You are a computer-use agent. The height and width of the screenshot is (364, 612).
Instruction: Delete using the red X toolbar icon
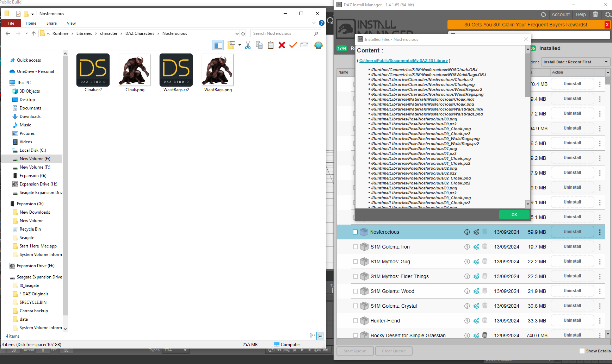click(x=282, y=45)
